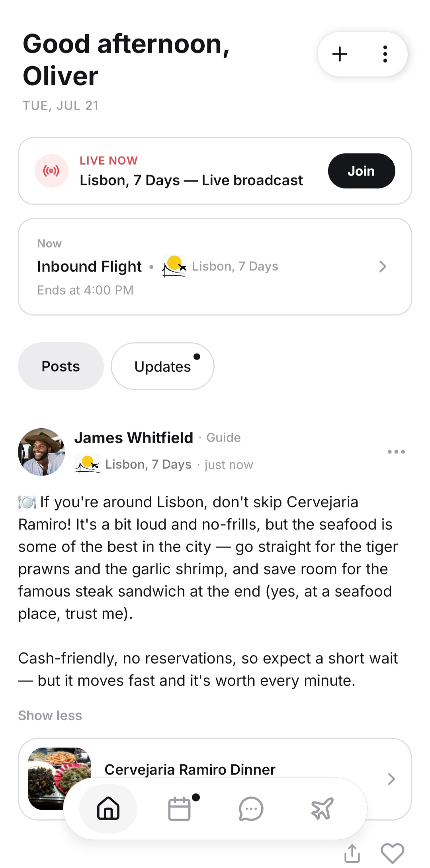
Task: Join the Lisbon live broadcast
Action: coord(362,171)
